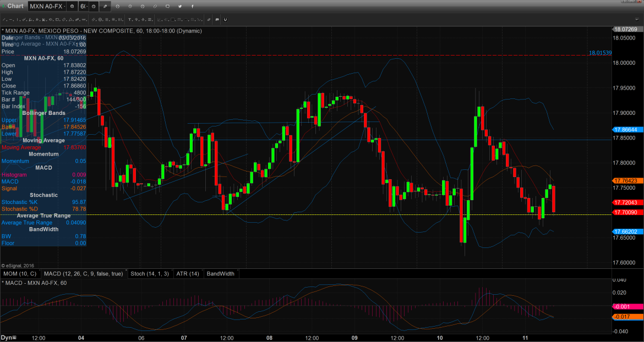The height and width of the screenshot is (342, 644).
Task: Select the horizontal retracement lines tool
Action: tap(107, 19)
